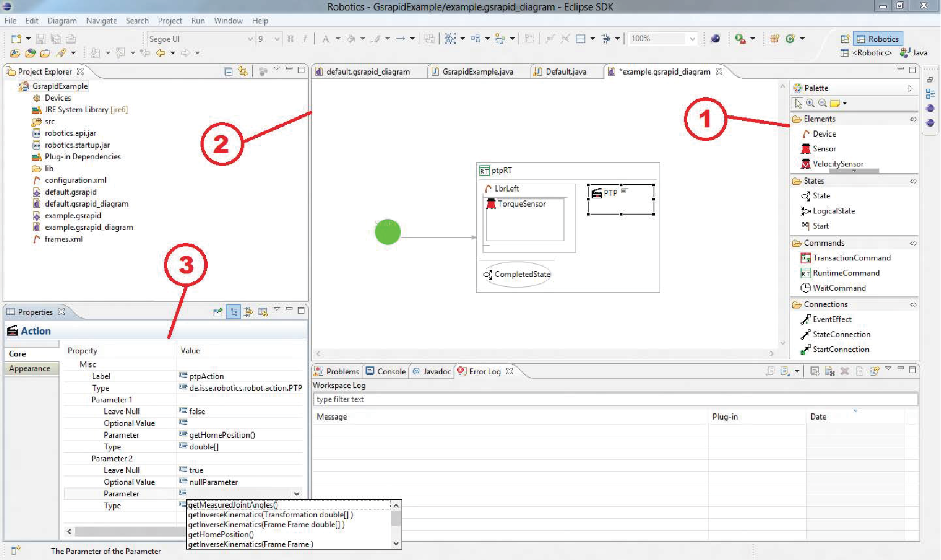Open the Navigate menu

click(101, 21)
